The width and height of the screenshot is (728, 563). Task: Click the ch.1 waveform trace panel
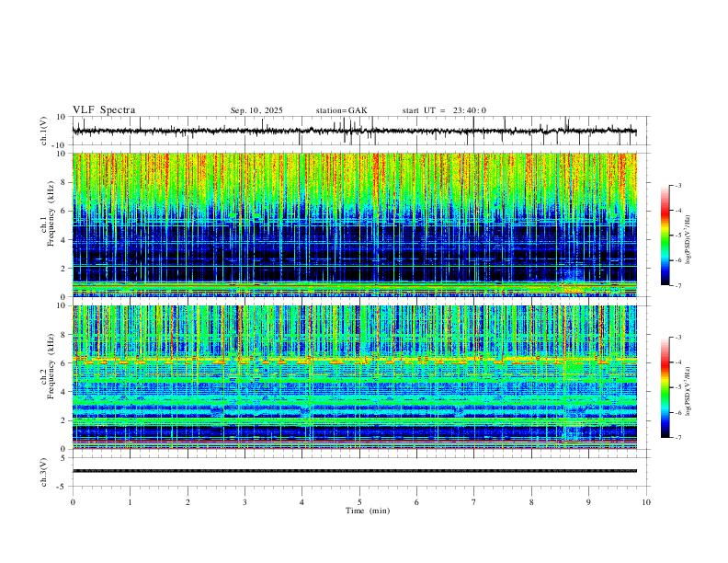click(360, 131)
